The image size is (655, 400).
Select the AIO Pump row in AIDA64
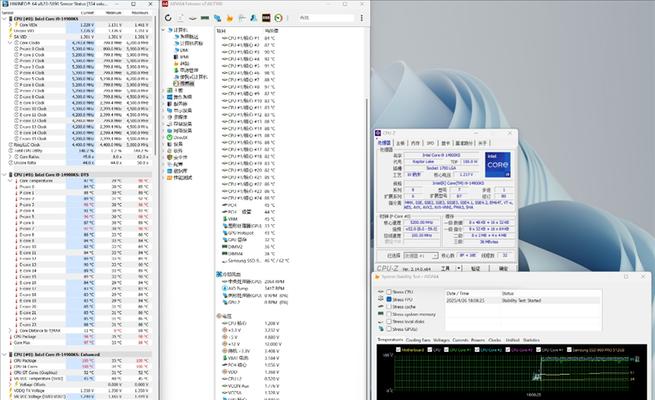pyautogui.click(x=254, y=289)
